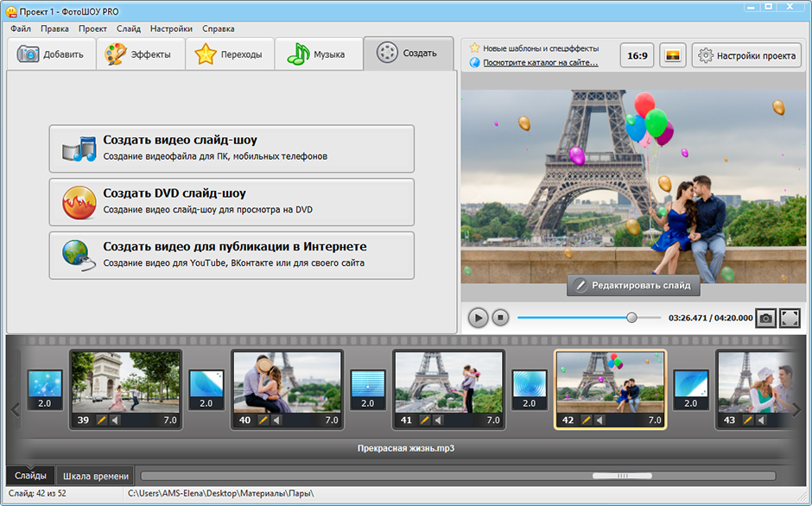
Task: Click the right arrow of the slide strip
Action: (x=796, y=410)
